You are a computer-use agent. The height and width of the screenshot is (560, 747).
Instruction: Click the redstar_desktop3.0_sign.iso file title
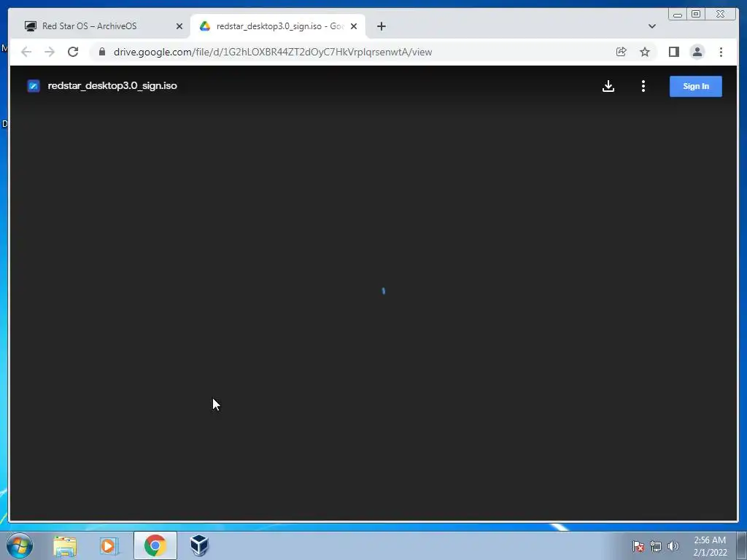tap(112, 86)
